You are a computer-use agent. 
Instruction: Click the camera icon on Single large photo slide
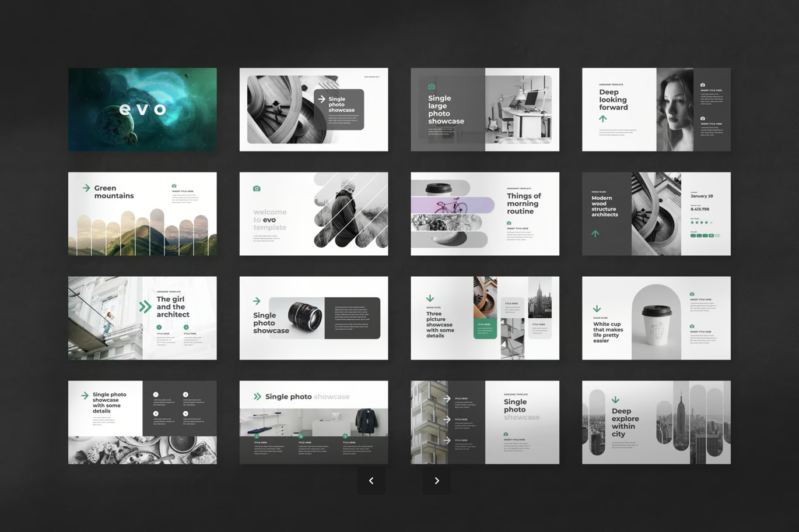pos(432,87)
